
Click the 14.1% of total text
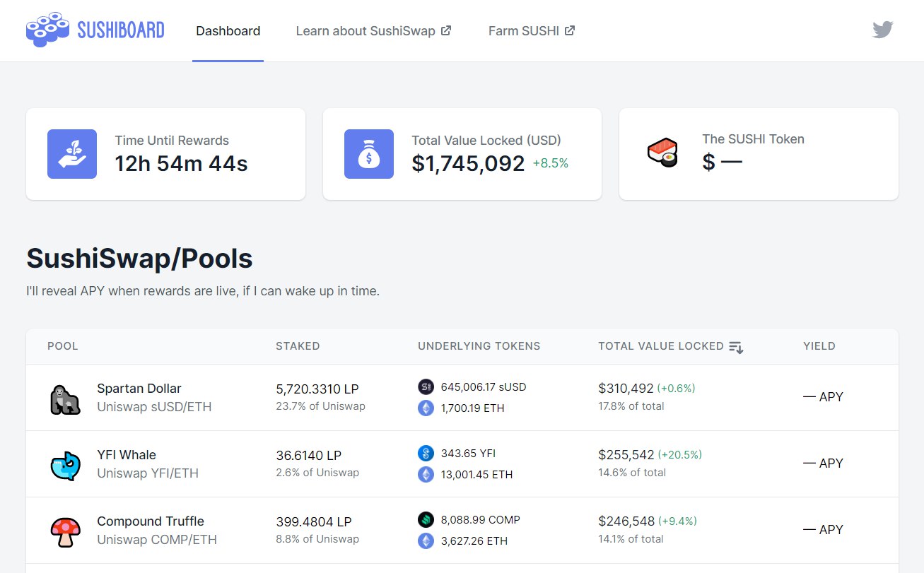[631, 539]
